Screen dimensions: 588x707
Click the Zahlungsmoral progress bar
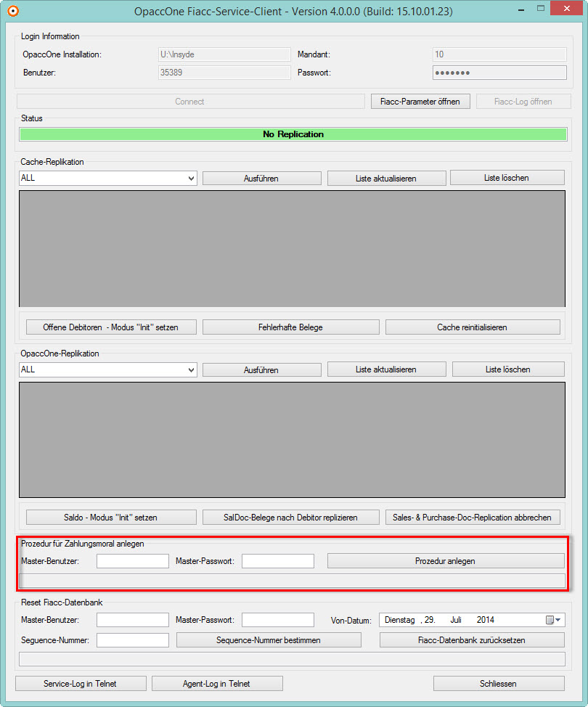coord(293,581)
